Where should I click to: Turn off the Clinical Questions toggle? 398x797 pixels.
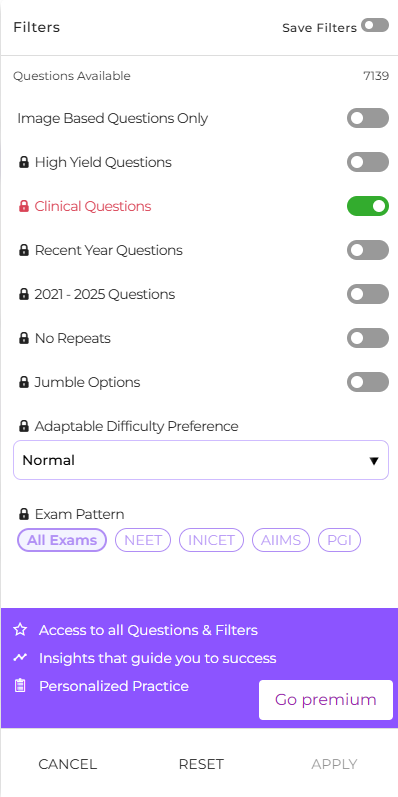tap(368, 206)
